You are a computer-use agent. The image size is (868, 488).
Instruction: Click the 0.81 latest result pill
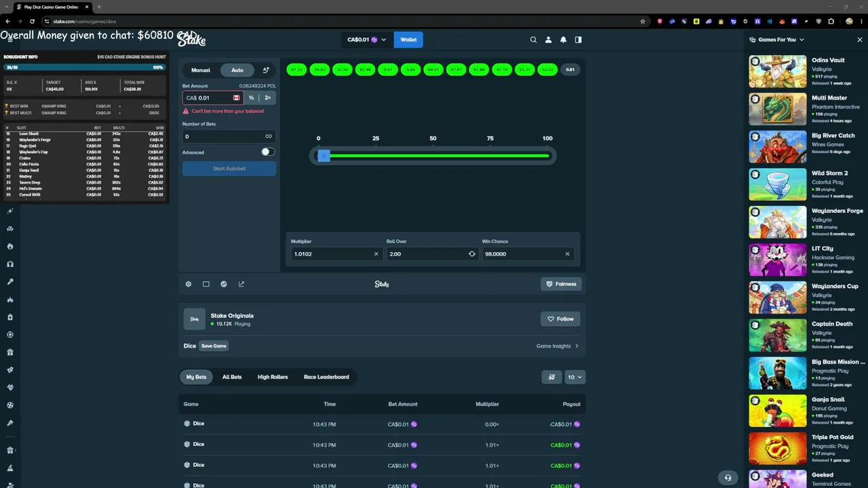(570, 70)
